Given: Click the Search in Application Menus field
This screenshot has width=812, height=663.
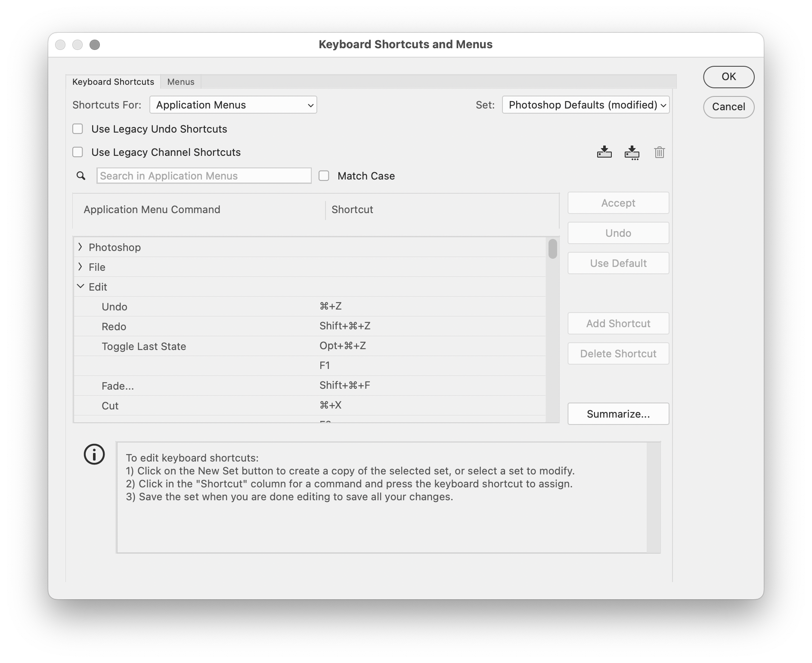Looking at the screenshot, I should click(204, 176).
